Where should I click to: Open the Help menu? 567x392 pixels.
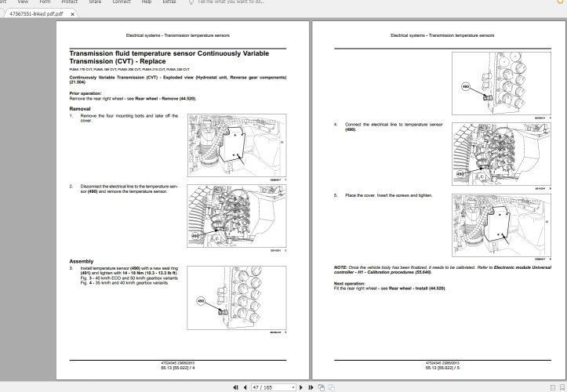point(147,2)
